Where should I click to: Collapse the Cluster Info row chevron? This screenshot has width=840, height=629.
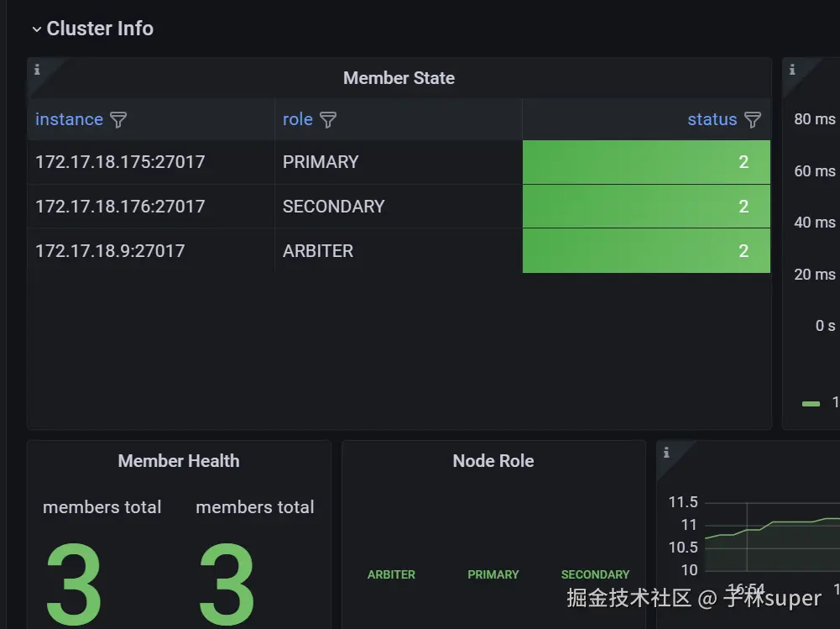point(36,29)
